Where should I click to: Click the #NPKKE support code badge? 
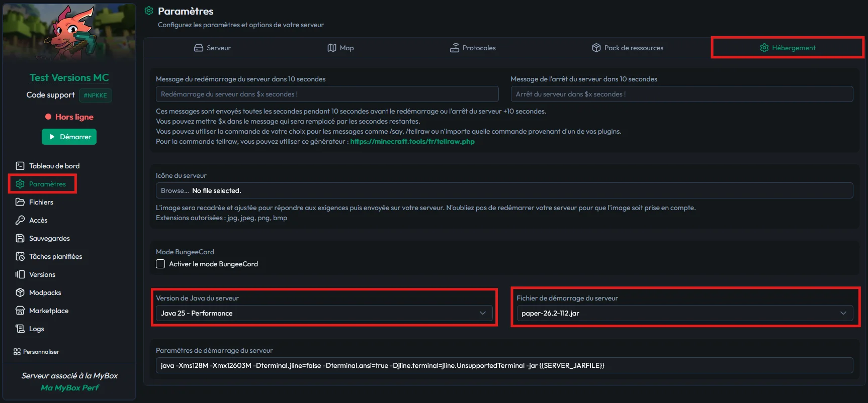point(95,95)
